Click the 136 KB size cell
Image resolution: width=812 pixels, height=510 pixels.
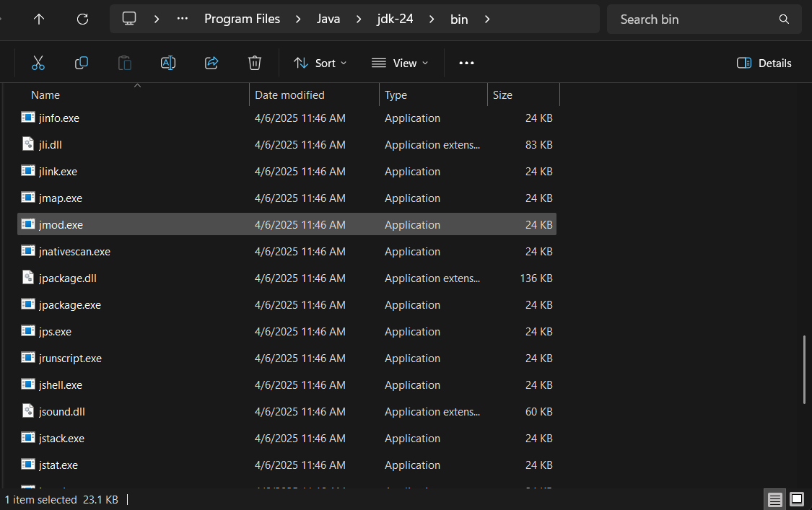(536, 278)
